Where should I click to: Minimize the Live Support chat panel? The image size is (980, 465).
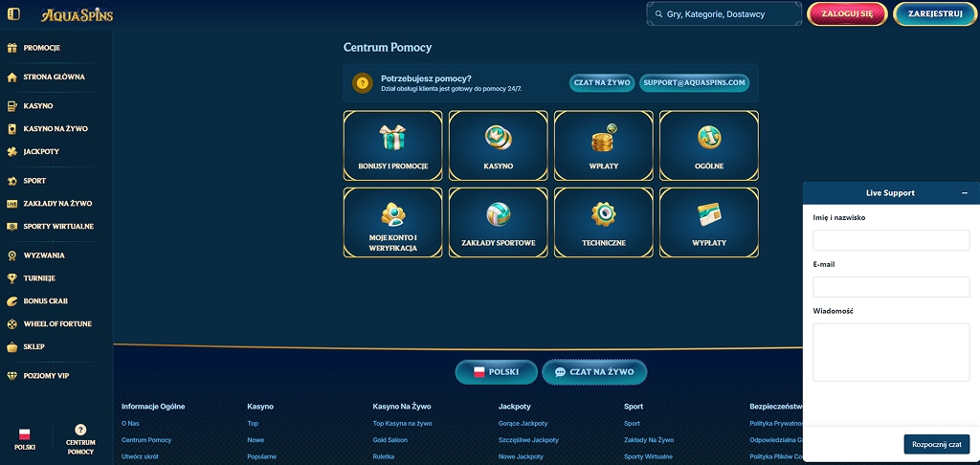[965, 193]
